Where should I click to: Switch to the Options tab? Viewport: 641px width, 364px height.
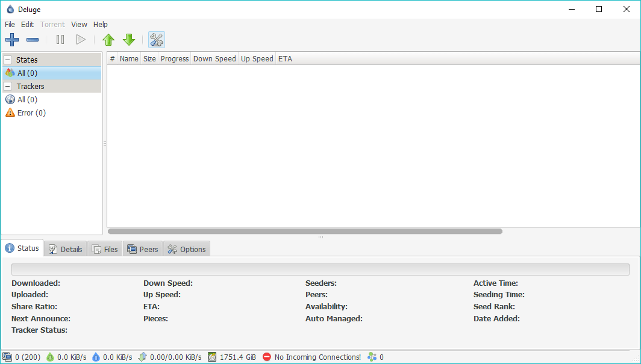pos(187,249)
